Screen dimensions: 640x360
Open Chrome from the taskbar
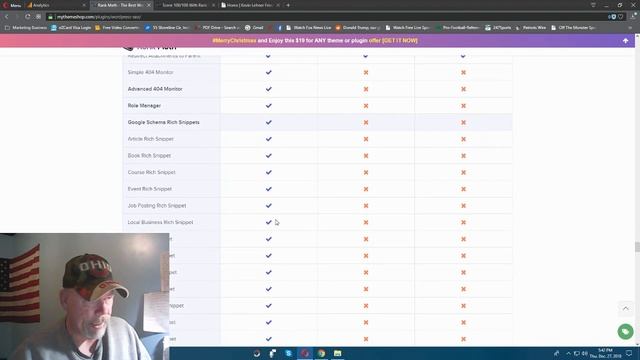[321, 353]
